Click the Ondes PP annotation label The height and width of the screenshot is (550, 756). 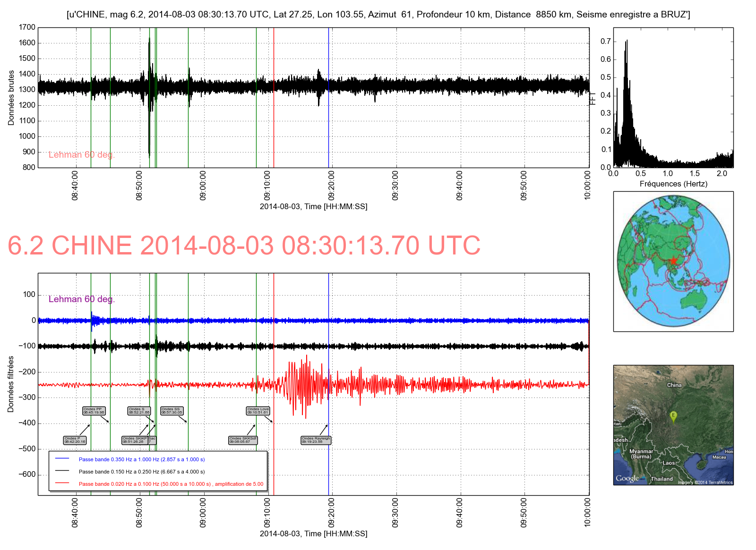pyautogui.click(x=94, y=411)
